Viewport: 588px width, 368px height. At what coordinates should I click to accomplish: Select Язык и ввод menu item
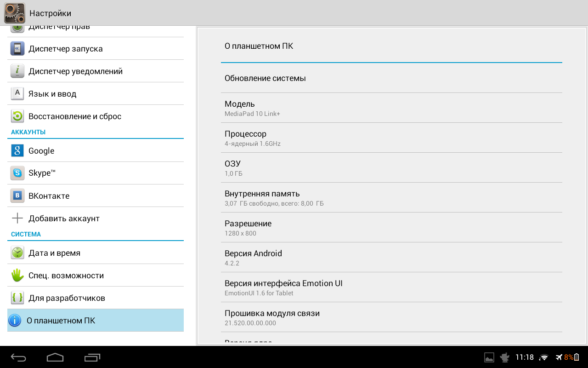(96, 93)
